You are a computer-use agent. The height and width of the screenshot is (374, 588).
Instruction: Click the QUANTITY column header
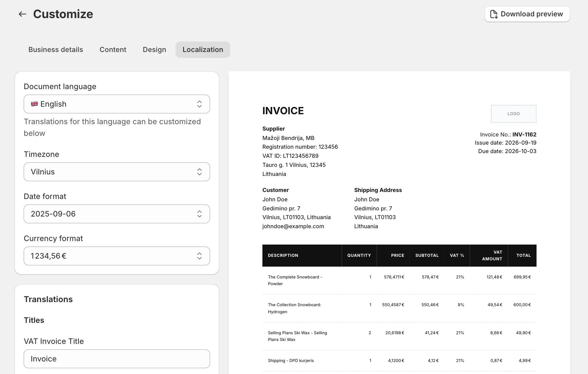point(359,255)
